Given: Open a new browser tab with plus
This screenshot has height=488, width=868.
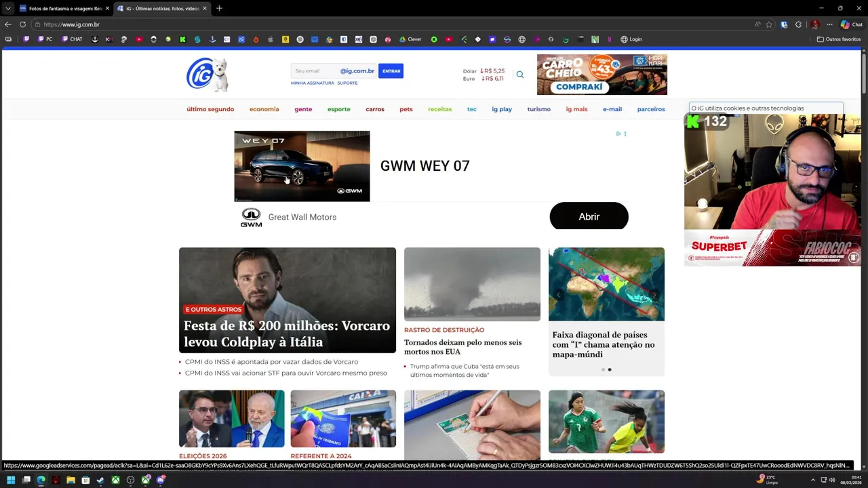Looking at the screenshot, I should 219,8.
